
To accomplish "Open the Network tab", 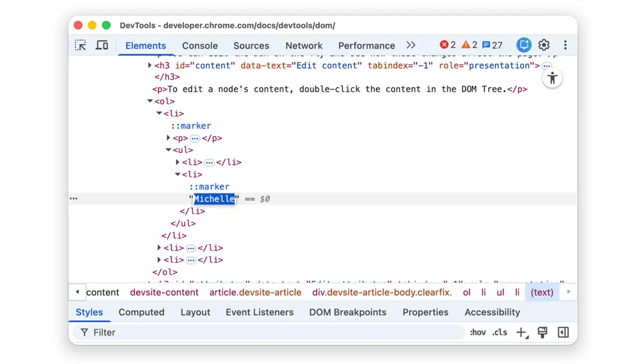I will (x=304, y=45).
